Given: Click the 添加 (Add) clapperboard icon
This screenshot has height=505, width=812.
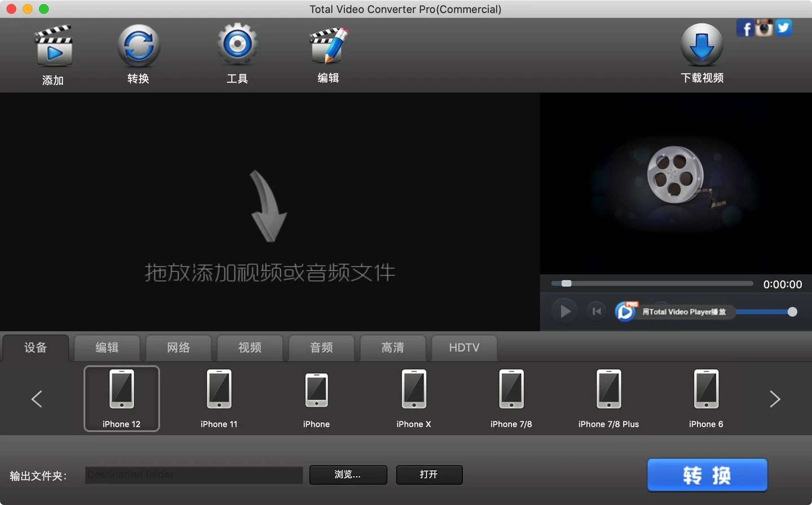Looking at the screenshot, I should 54,47.
